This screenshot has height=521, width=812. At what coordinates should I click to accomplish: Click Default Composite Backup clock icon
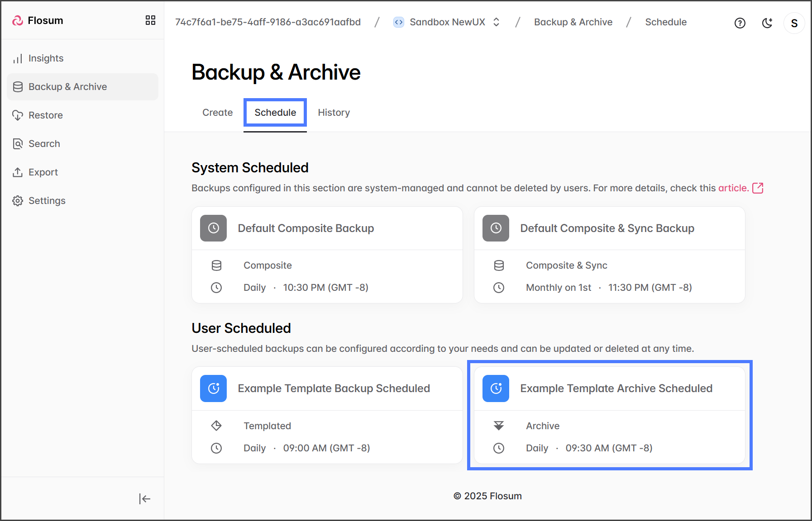pyautogui.click(x=213, y=228)
